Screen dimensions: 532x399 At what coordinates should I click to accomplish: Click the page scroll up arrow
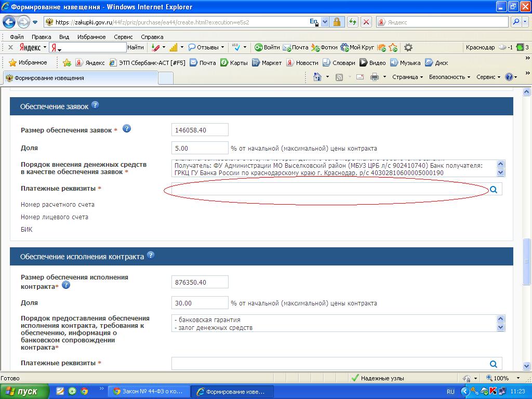(x=527, y=91)
